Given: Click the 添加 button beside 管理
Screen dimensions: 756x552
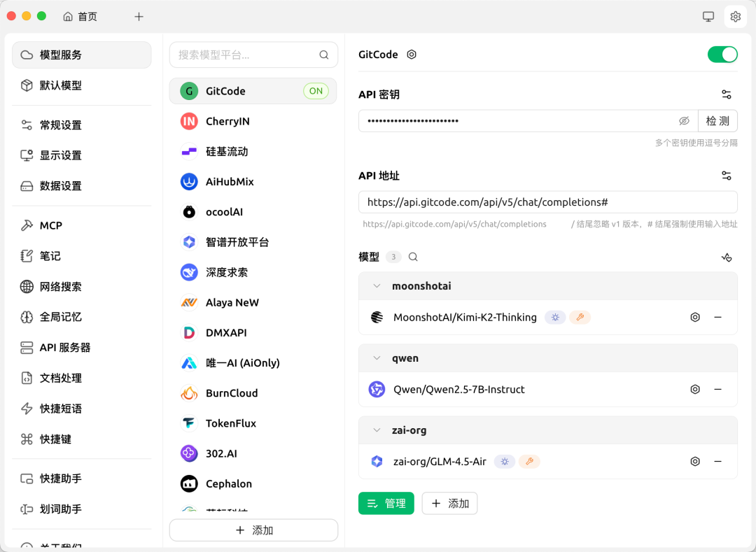Looking at the screenshot, I should 449,503.
